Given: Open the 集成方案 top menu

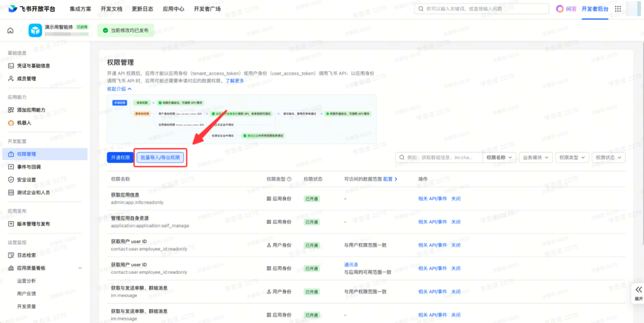Looking at the screenshot, I should [x=81, y=9].
